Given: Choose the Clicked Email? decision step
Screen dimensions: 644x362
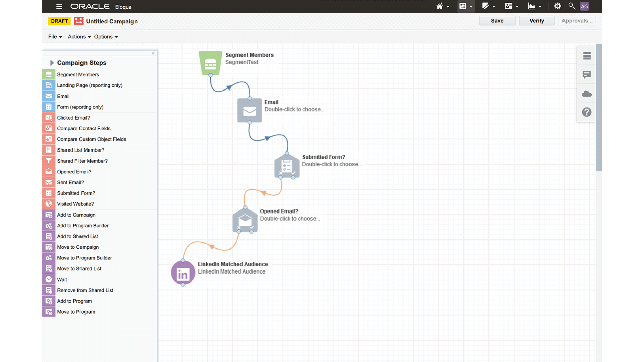Looking at the screenshot, I should [x=73, y=118].
